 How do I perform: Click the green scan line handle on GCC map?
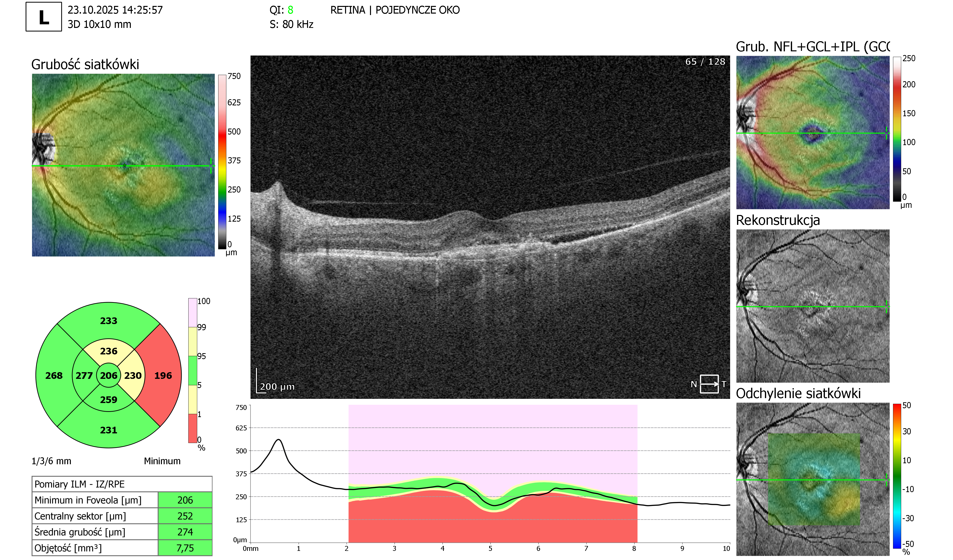(x=886, y=133)
